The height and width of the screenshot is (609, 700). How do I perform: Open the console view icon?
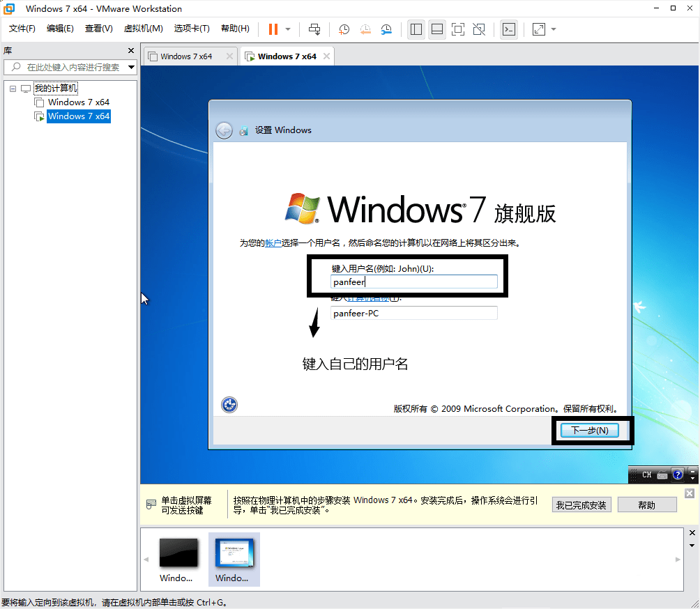click(509, 29)
